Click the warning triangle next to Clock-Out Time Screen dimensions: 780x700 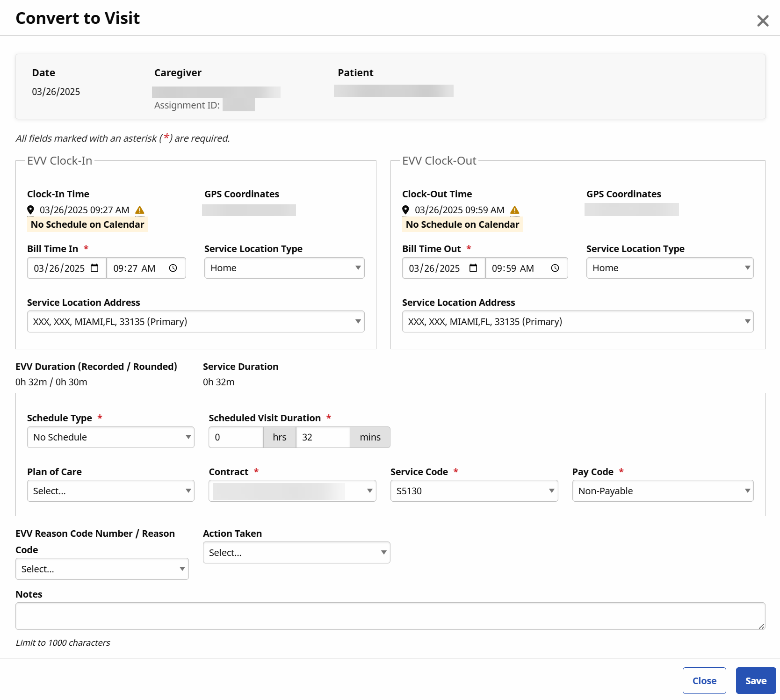click(515, 210)
